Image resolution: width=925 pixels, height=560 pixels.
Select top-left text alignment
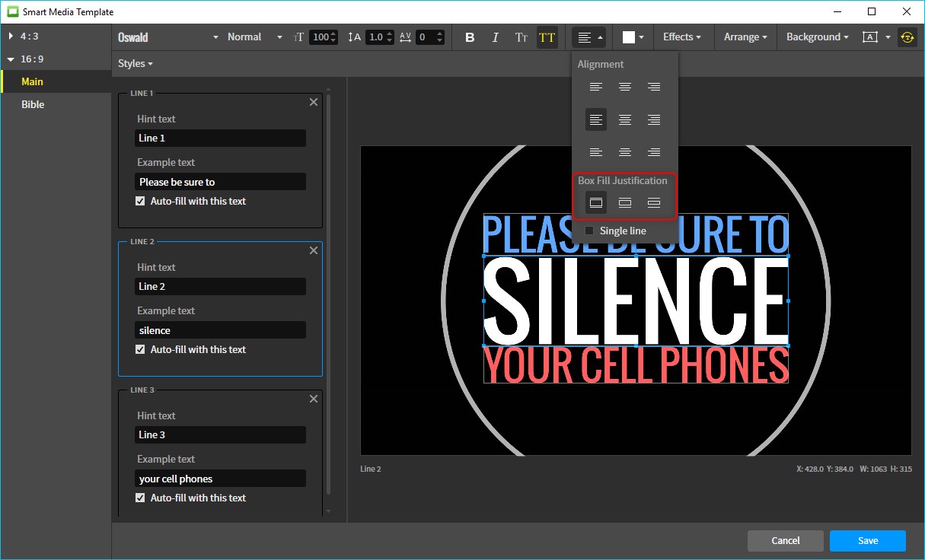596,87
